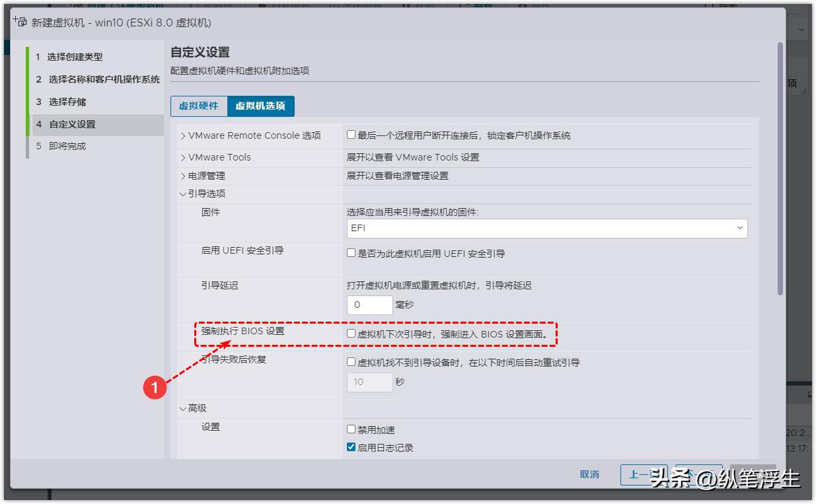Switch to the 虚拟机选项 tab

pos(261,106)
